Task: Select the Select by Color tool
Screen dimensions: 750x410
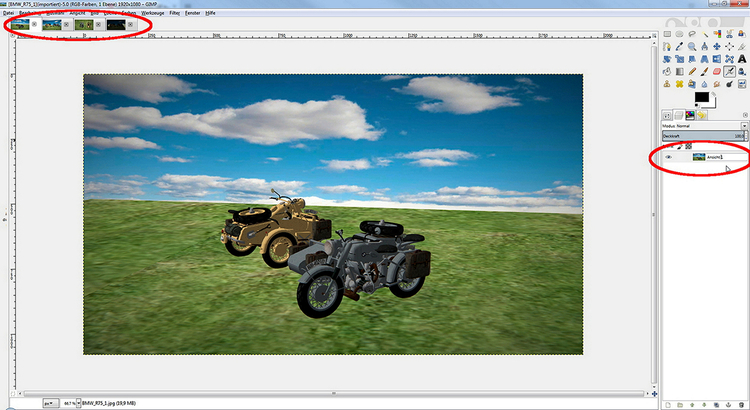Action: (717, 34)
